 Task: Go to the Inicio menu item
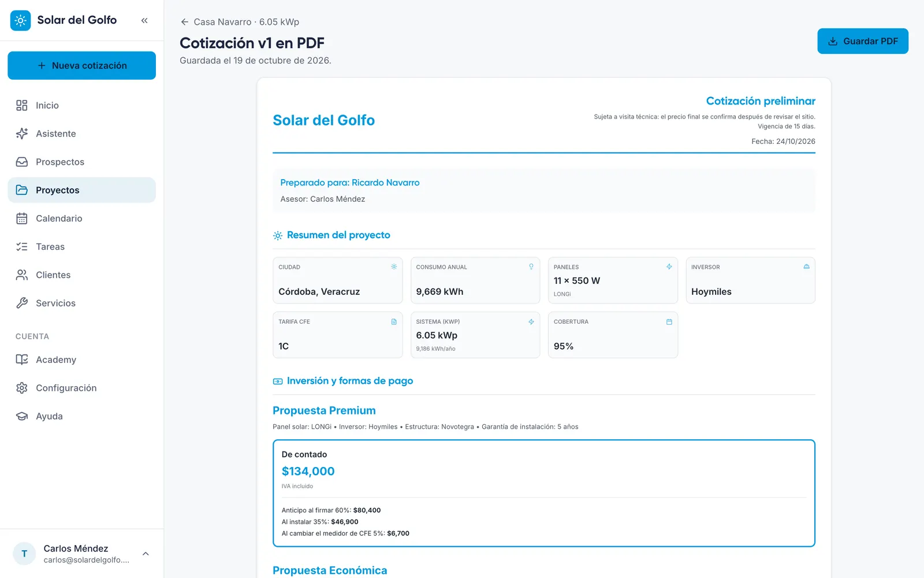(81, 105)
